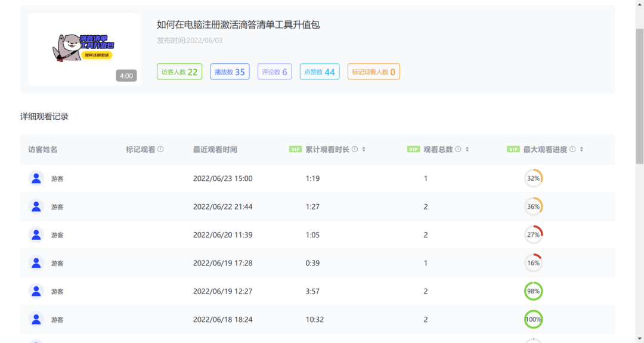Click the VIP badge before 最大观看进度
The image size is (644, 343).
pos(513,150)
